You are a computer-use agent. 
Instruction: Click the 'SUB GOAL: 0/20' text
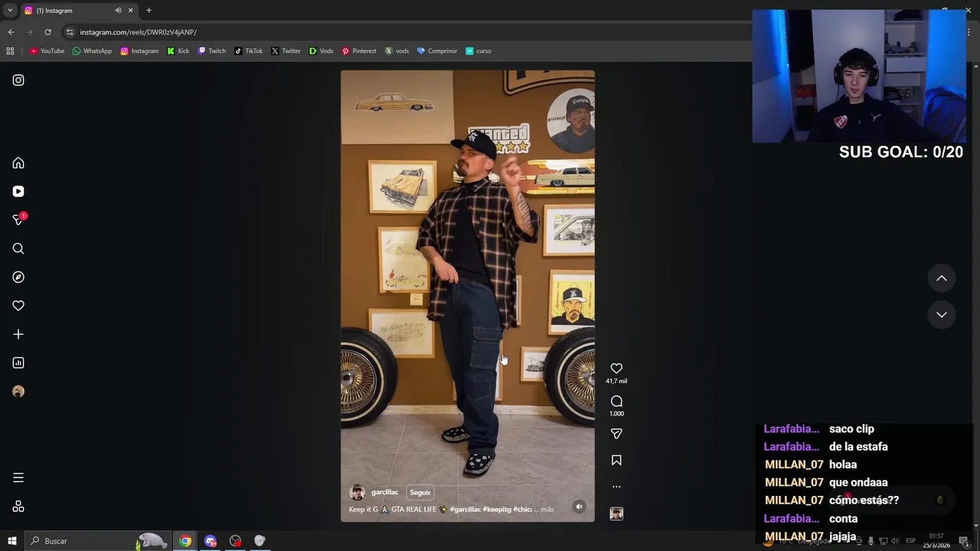click(x=901, y=152)
